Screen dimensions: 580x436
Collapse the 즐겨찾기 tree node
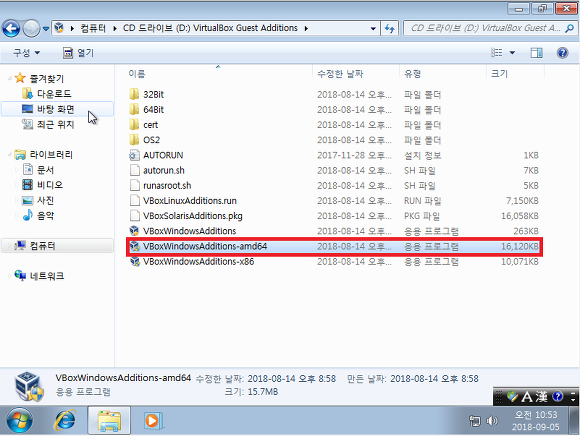pos(9,78)
